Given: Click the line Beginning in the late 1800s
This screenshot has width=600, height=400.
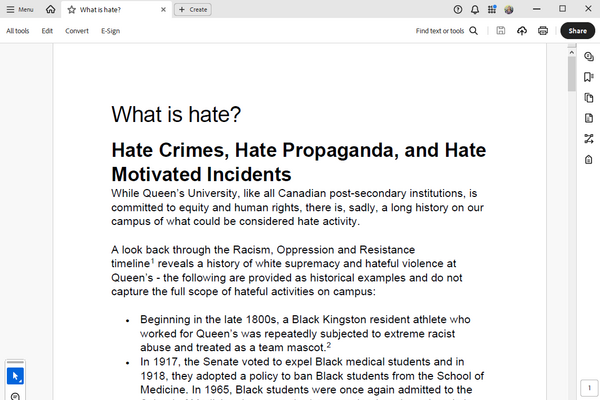Looking at the screenshot, I should click(x=305, y=320).
